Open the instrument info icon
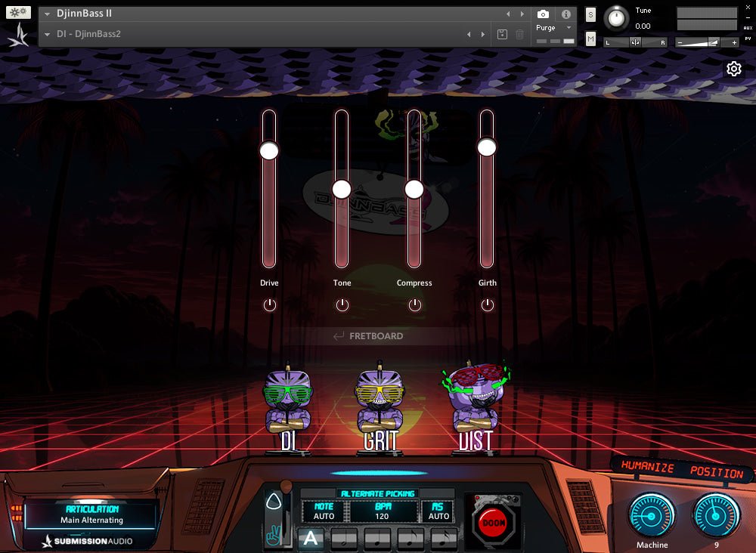The height and width of the screenshot is (553, 756). coord(565,14)
